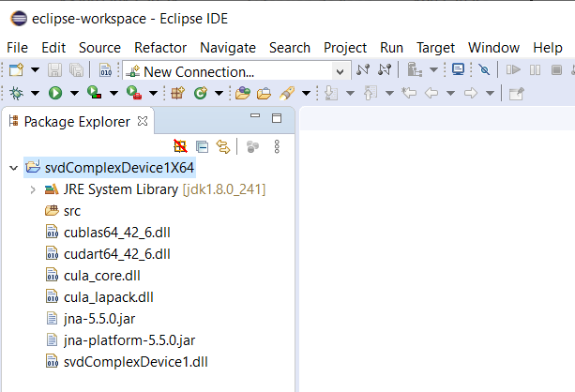Click the Collapse All icon in Package Explorer
Screen dimensions: 575x392
tap(203, 146)
